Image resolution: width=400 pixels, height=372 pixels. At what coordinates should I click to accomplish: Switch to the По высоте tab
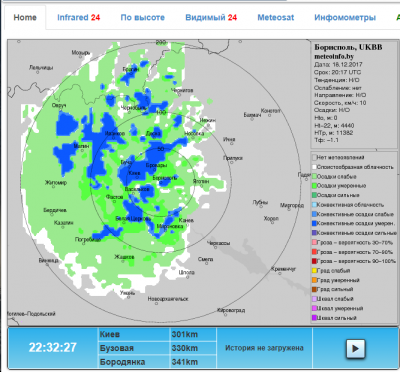click(143, 18)
